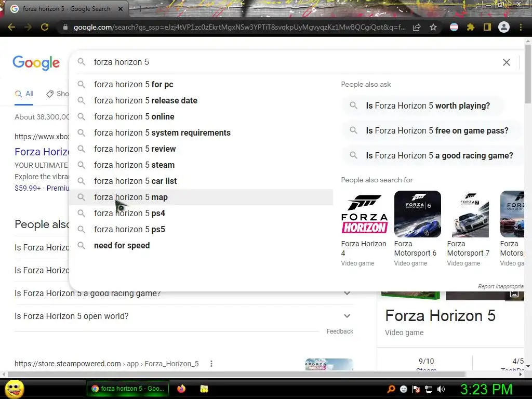Click inside the forza horizon 5 search field
532x399 pixels.
[x=292, y=62]
